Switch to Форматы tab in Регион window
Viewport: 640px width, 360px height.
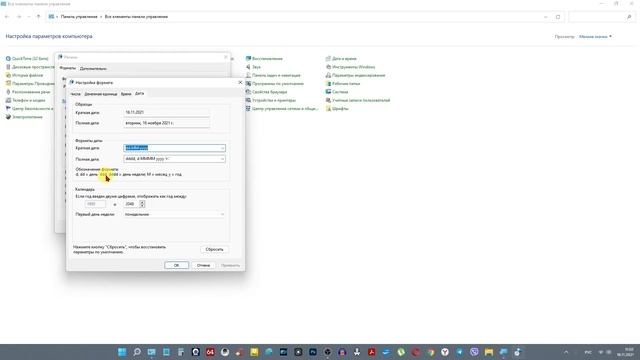(x=68, y=68)
